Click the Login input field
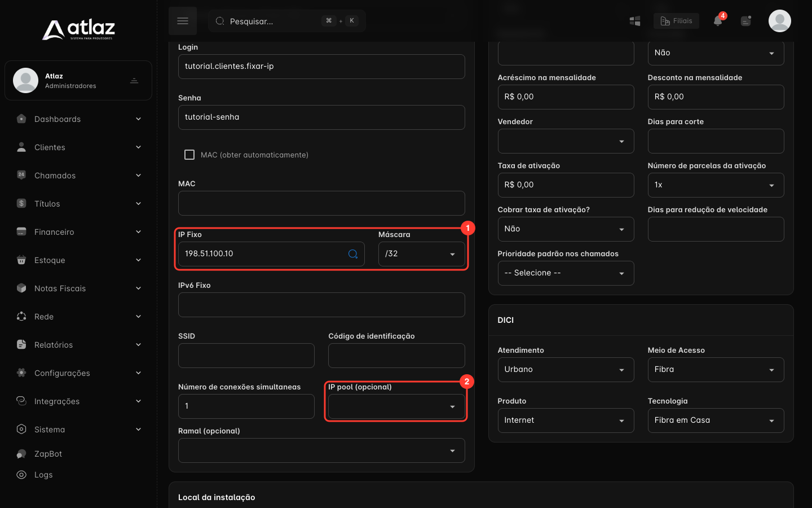 [x=321, y=67]
